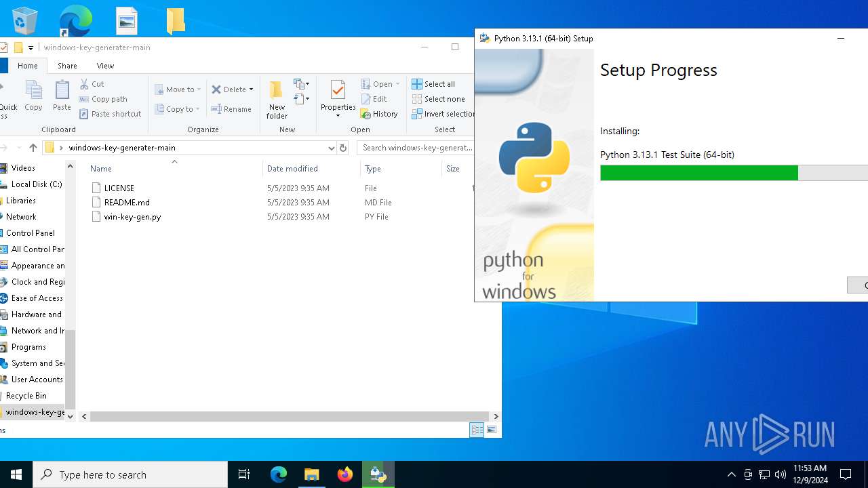Select Network in navigation pane

point(21,217)
